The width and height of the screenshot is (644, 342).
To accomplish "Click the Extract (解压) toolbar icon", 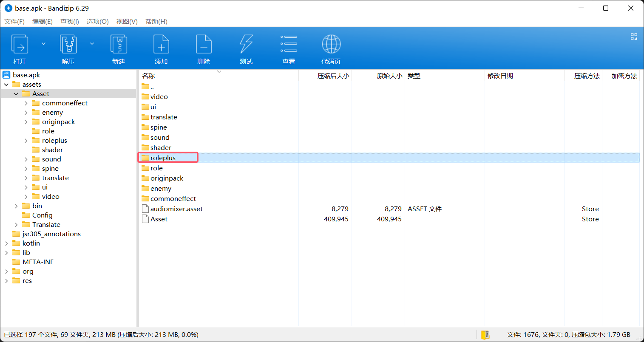I will (x=68, y=44).
